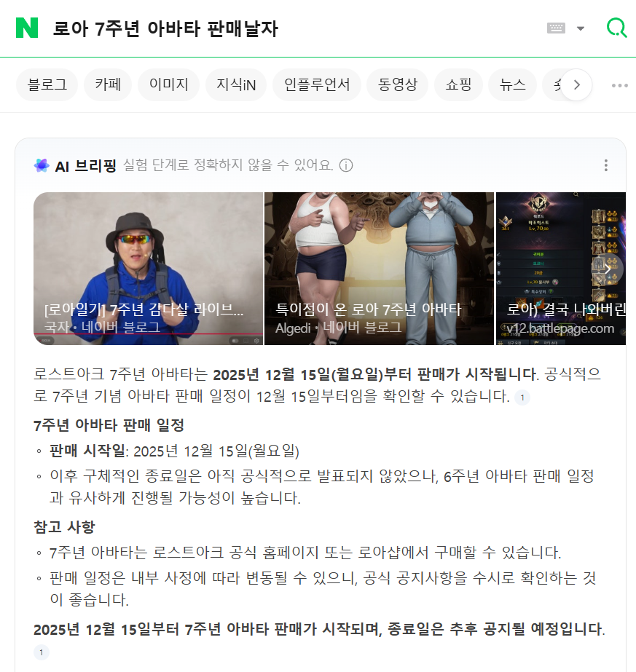
Task: Switch to the 카페 tab
Action: (x=108, y=85)
